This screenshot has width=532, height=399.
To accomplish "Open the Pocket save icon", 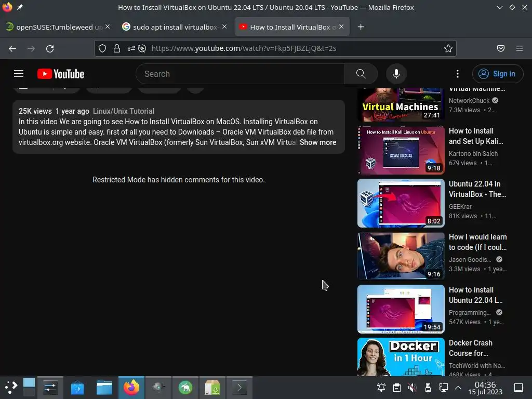I will click(x=501, y=48).
